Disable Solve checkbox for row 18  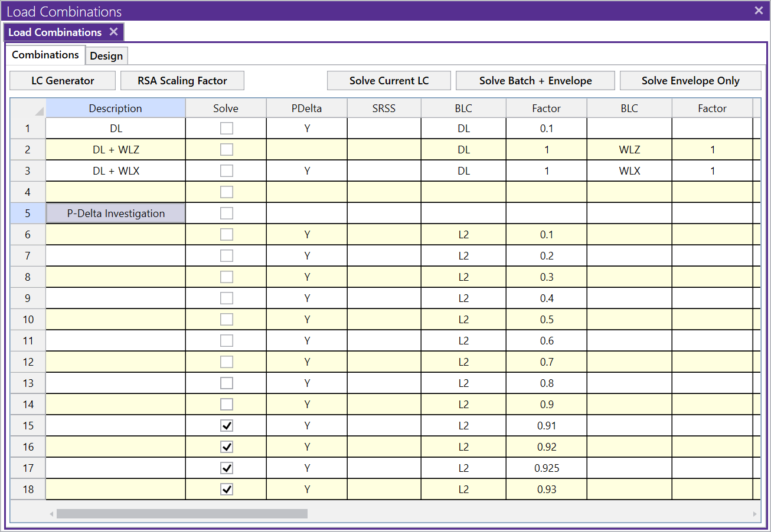[227, 490]
